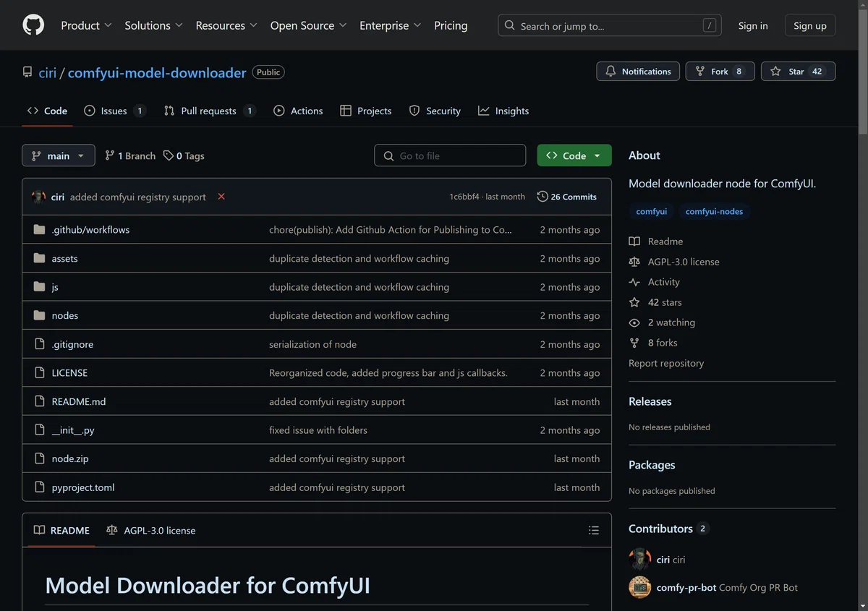Switch to the Projects tab
This screenshot has width=868, height=611.
pos(365,111)
